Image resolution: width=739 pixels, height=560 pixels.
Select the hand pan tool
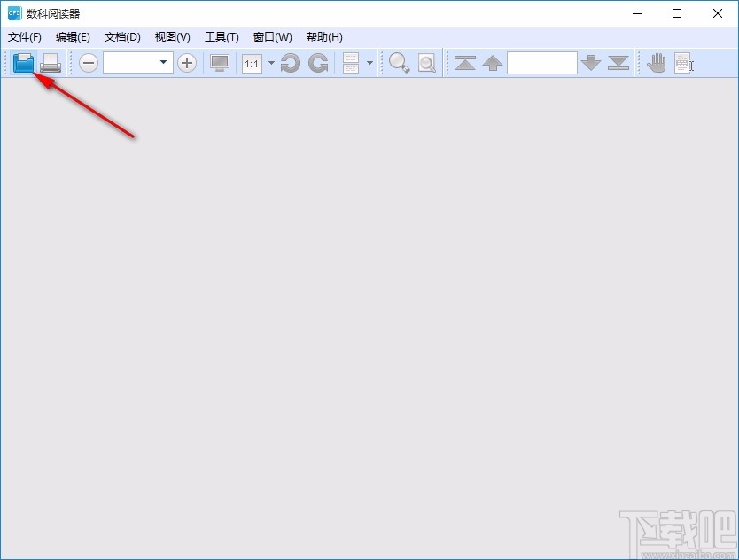[x=656, y=63]
